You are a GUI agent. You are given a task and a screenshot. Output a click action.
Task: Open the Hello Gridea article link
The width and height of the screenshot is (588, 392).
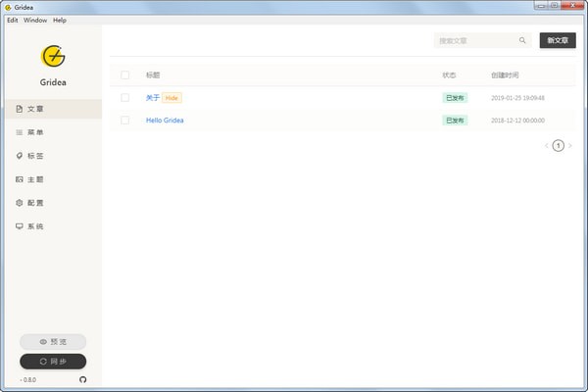point(165,121)
